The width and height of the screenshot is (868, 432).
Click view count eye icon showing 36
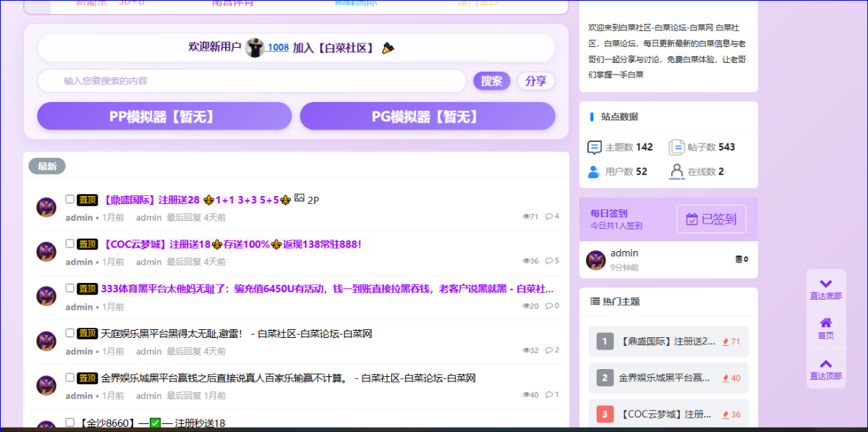(x=526, y=261)
